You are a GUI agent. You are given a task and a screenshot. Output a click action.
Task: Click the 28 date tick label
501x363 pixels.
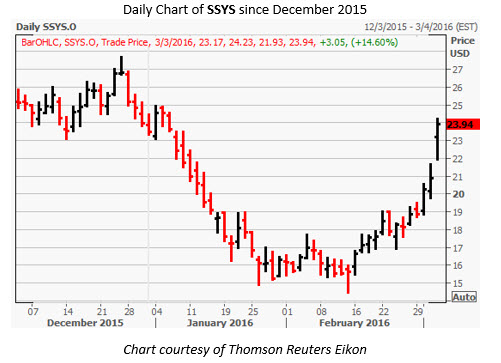(x=129, y=312)
